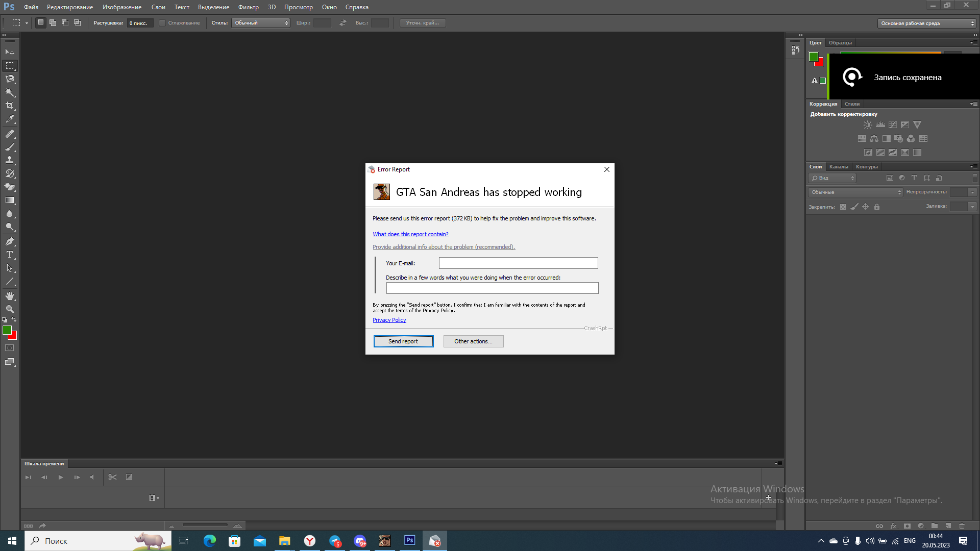Open the workspace dropdown Основная рабочая среда
980x551 pixels.
[926, 23]
